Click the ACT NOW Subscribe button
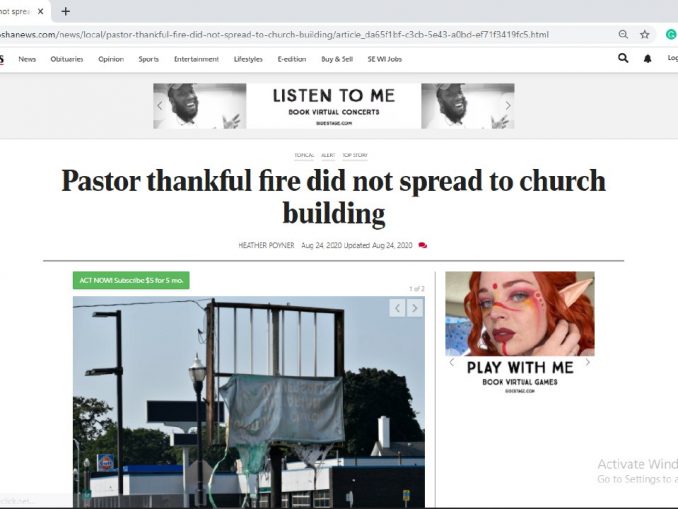Screen dimensions: 678x509 pos(131,280)
